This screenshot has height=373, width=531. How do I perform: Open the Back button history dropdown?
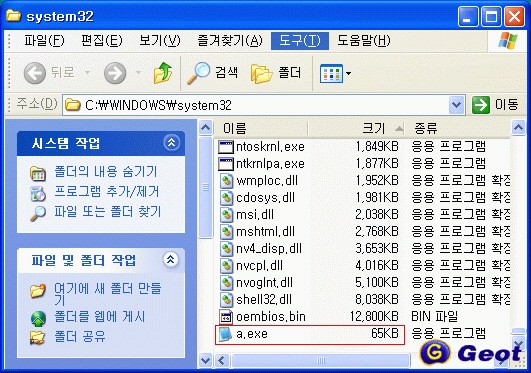pos(87,72)
